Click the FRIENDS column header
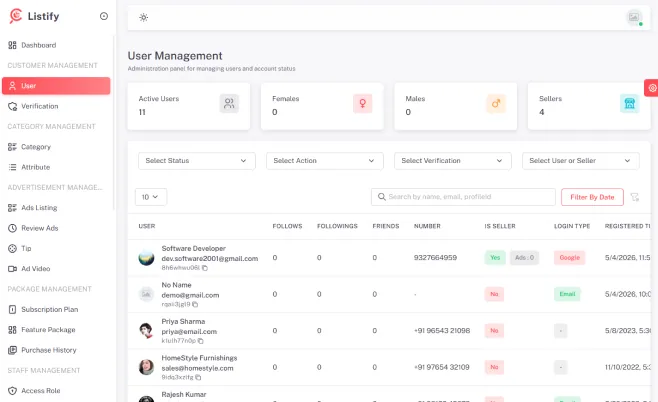This screenshot has width=658, height=402. (386, 226)
